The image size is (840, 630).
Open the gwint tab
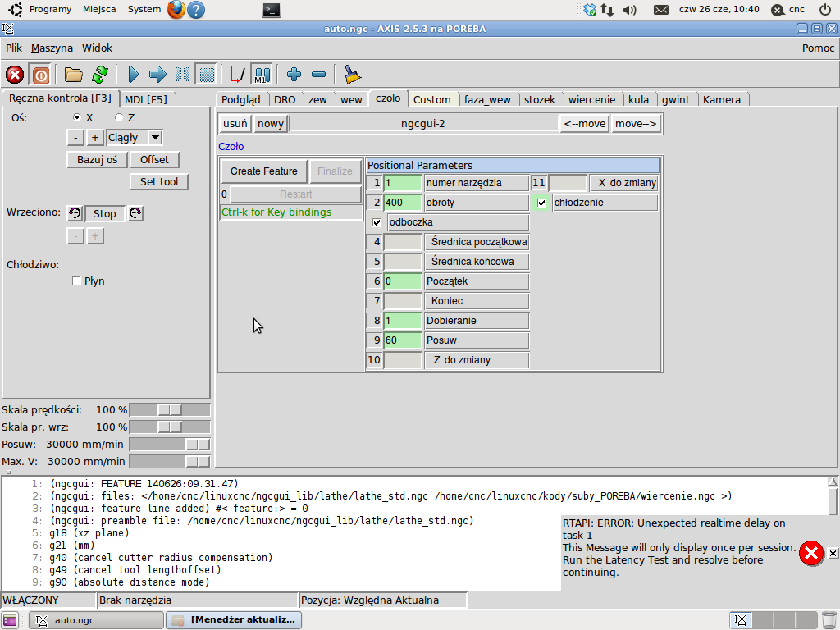(x=676, y=99)
